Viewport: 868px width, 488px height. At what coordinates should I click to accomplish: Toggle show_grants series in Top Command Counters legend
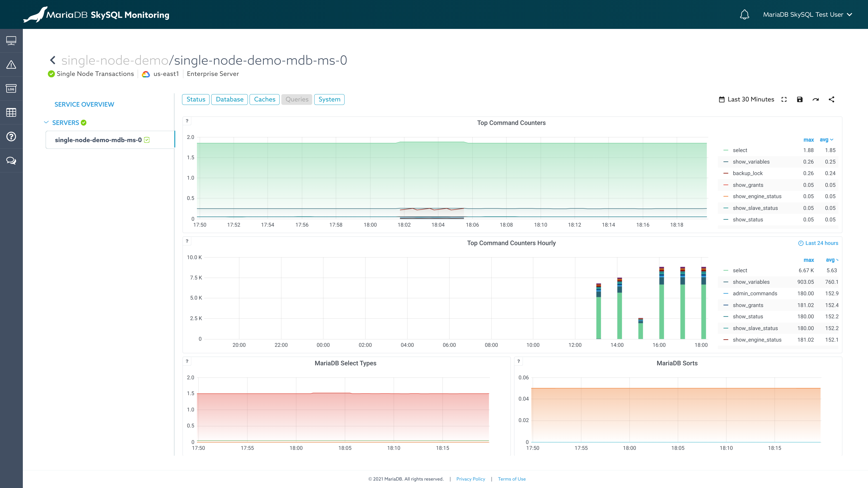748,185
